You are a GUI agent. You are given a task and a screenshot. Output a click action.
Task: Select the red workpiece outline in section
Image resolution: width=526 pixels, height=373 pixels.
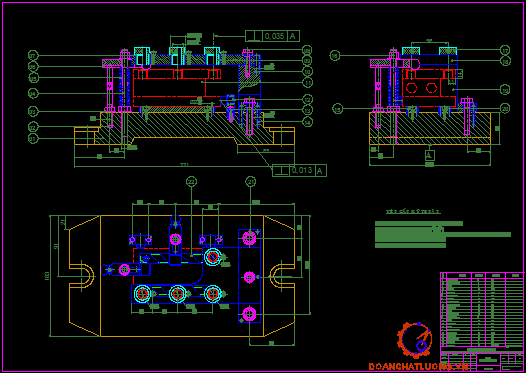tap(177, 88)
